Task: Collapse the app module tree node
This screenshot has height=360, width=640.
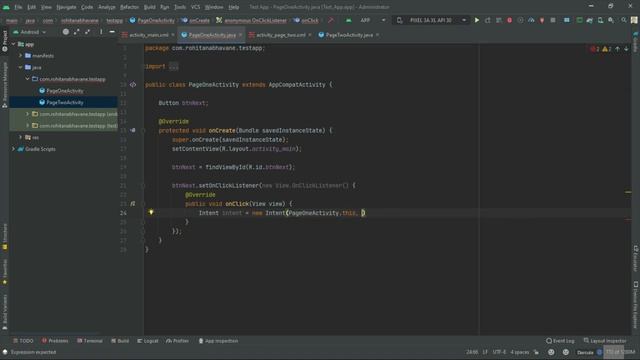Action: [x=13, y=44]
